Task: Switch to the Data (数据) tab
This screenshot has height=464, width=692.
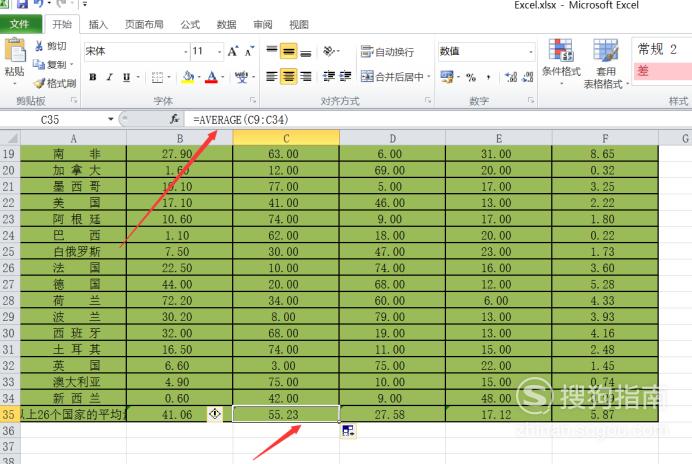Action: click(226, 25)
